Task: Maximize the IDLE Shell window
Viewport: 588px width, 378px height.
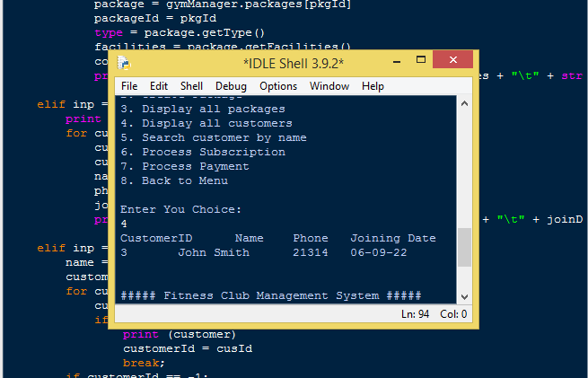Action: click(421, 60)
